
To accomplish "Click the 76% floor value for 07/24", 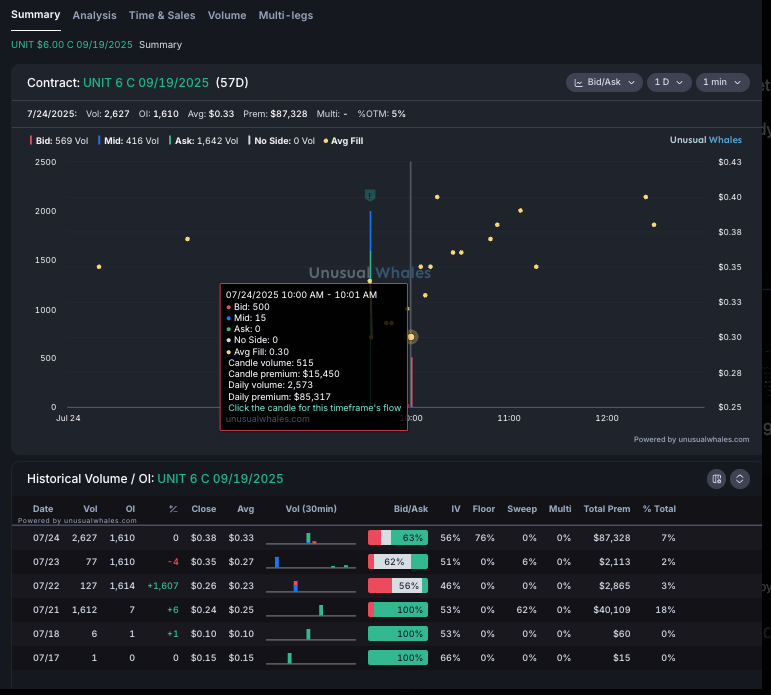I will tap(484, 538).
